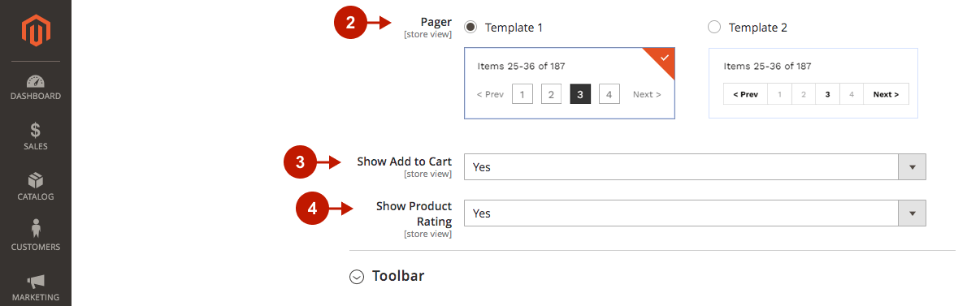Open the Sales dollar icon
Image resolution: width=980 pixels, height=306 pixels.
35,131
